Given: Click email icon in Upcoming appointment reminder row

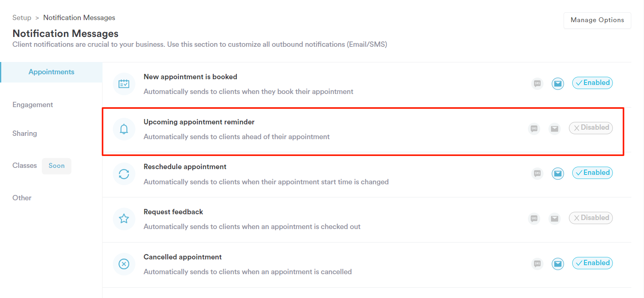Looking at the screenshot, I should (x=555, y=128).
